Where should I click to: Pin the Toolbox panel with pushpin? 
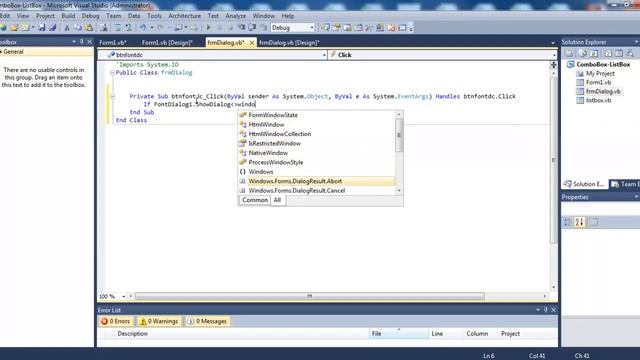point(82,42)
